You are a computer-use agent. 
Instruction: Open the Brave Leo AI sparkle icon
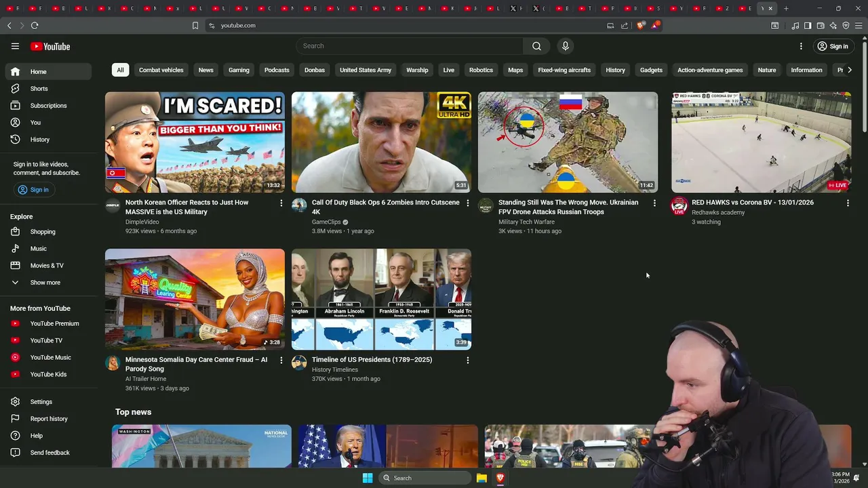pyautogui.click(x=833, y=25)
